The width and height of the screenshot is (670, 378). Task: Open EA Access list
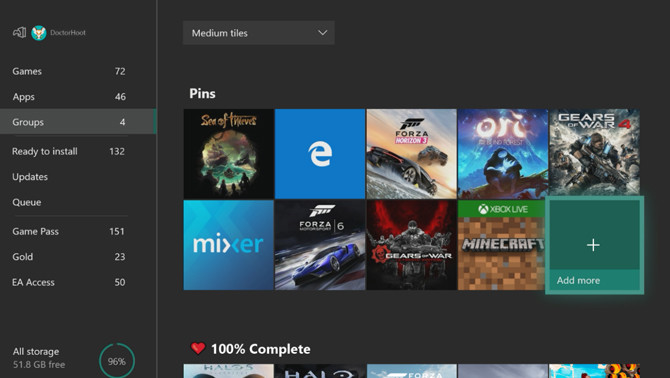pos(78,282)
